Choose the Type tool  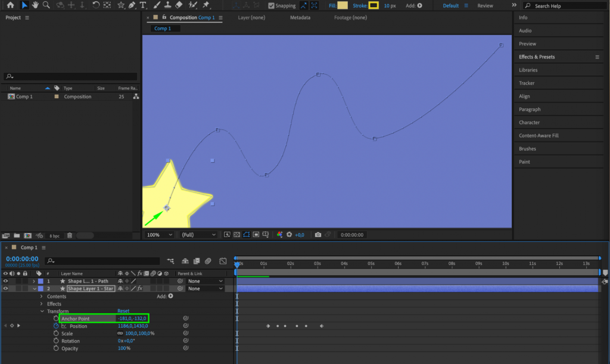(x=142, y=5)
